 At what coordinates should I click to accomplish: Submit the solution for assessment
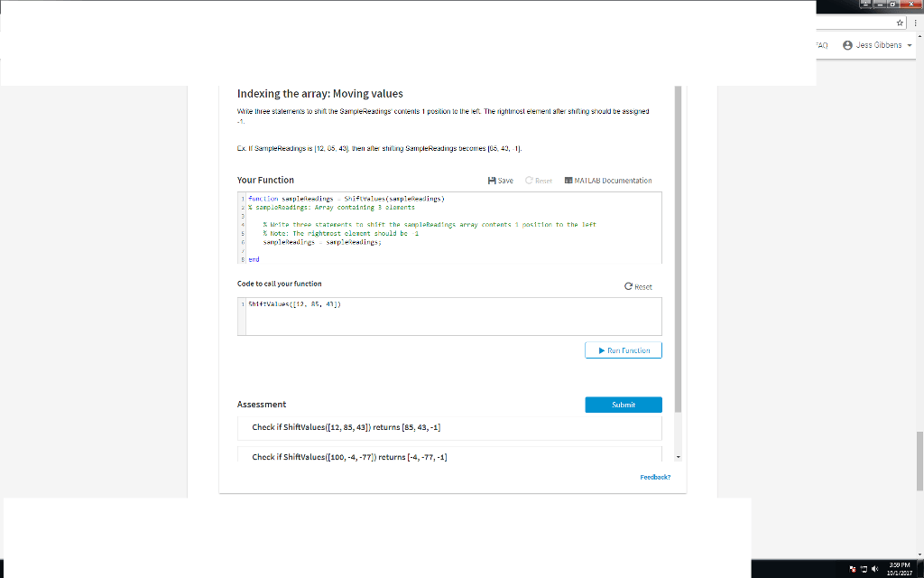[624, 405]
